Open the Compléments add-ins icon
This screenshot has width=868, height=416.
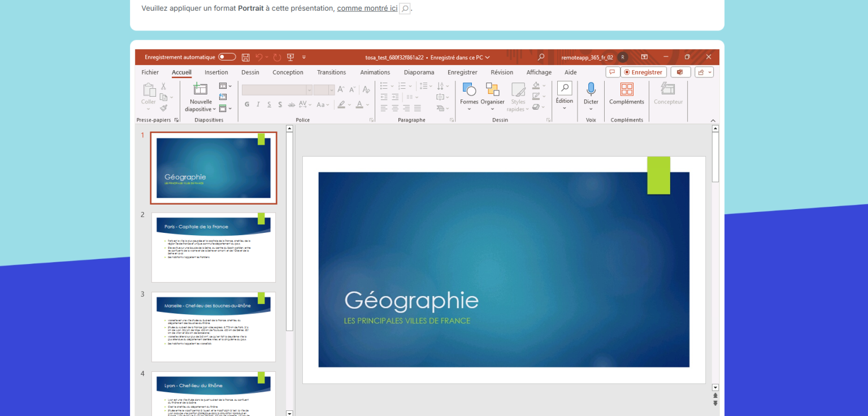click(x=626, y=89)
